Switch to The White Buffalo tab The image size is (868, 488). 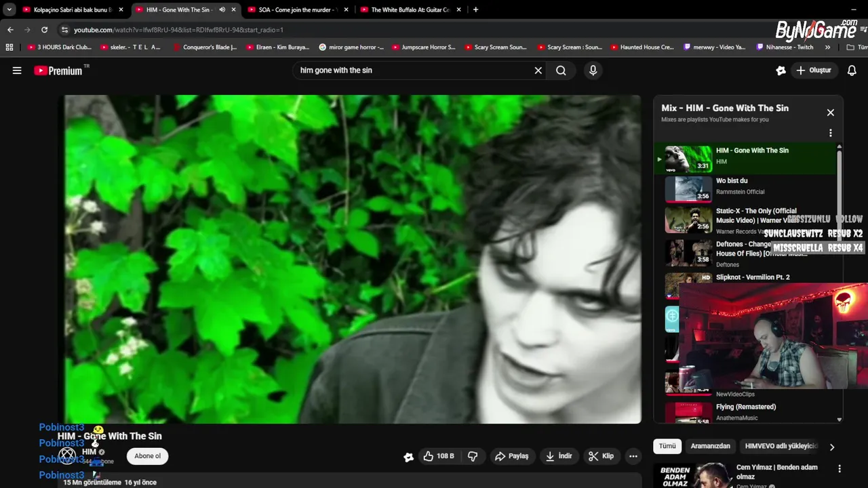[409, 9]
